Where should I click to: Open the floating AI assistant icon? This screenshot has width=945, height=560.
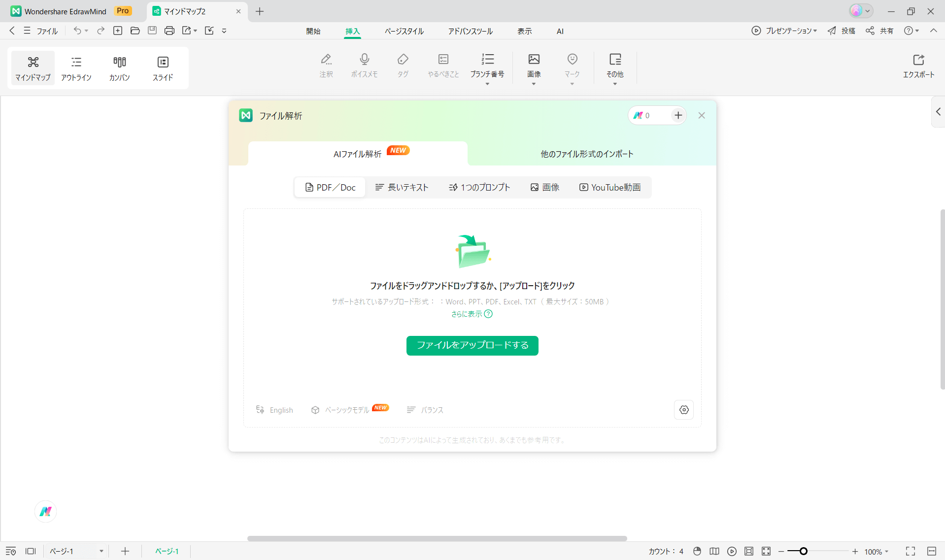click(46, 511)
